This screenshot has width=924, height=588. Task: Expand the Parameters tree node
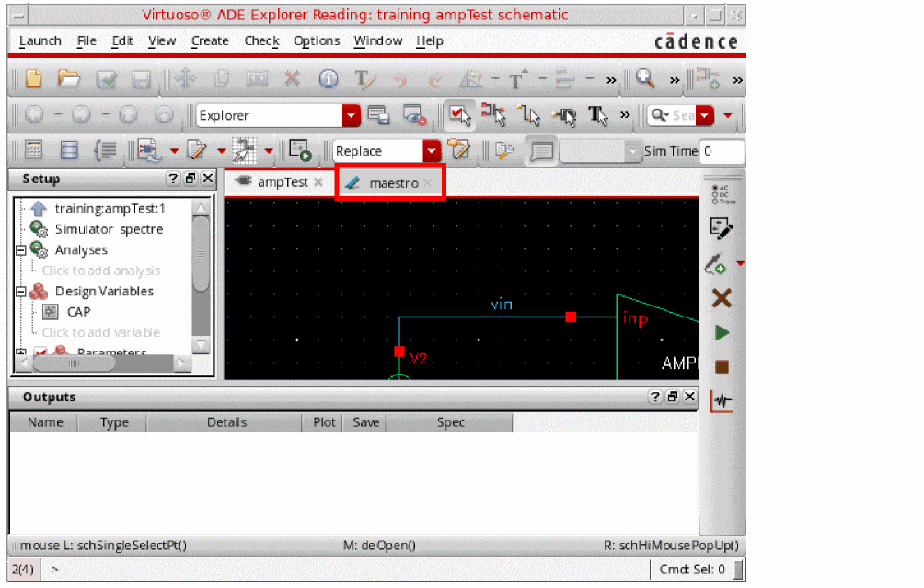(20, 352)
